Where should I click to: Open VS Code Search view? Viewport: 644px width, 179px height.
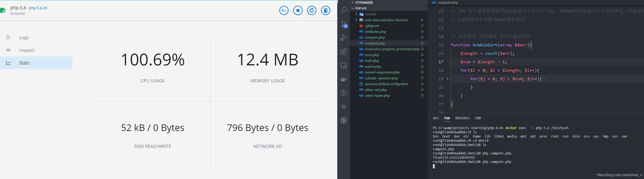tap(344, 10)
